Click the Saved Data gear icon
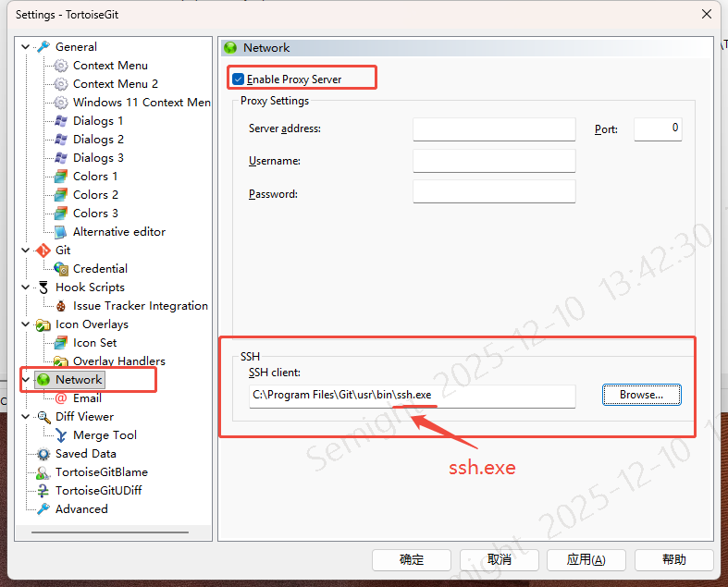Image resolution: width=728 pixels, height=587 pixels. pos(43,454)
